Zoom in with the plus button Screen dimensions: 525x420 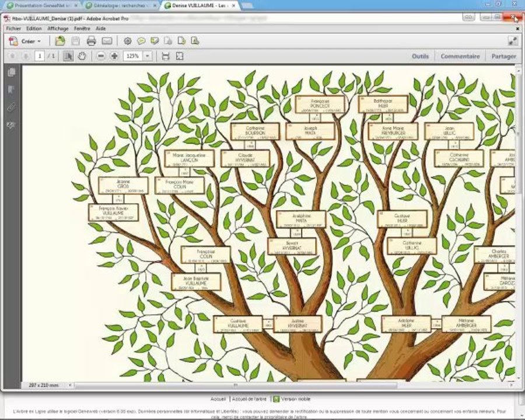pyautogui.click(x=114, y=56)
